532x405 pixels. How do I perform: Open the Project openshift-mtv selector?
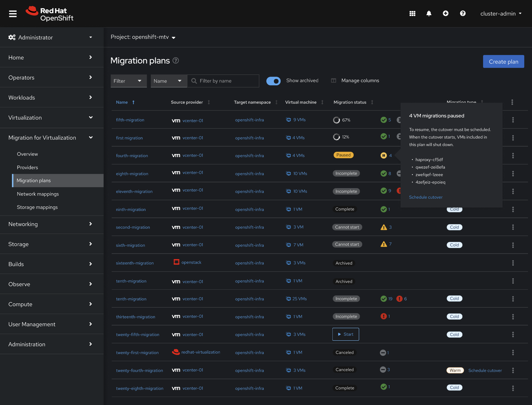coord(143,37)
